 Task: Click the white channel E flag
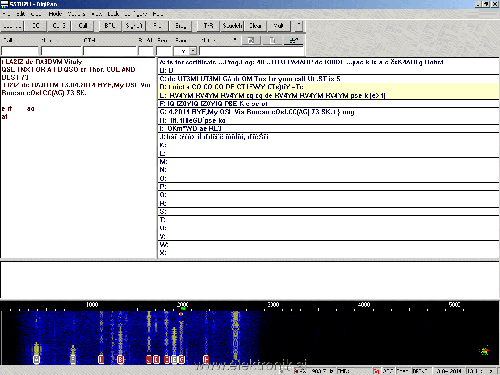[174, 359]
